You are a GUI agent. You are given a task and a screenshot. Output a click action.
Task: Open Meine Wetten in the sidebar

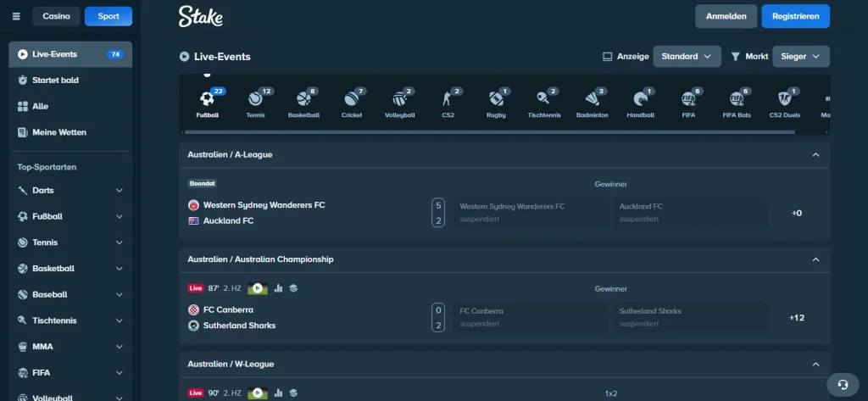(70, 132)
